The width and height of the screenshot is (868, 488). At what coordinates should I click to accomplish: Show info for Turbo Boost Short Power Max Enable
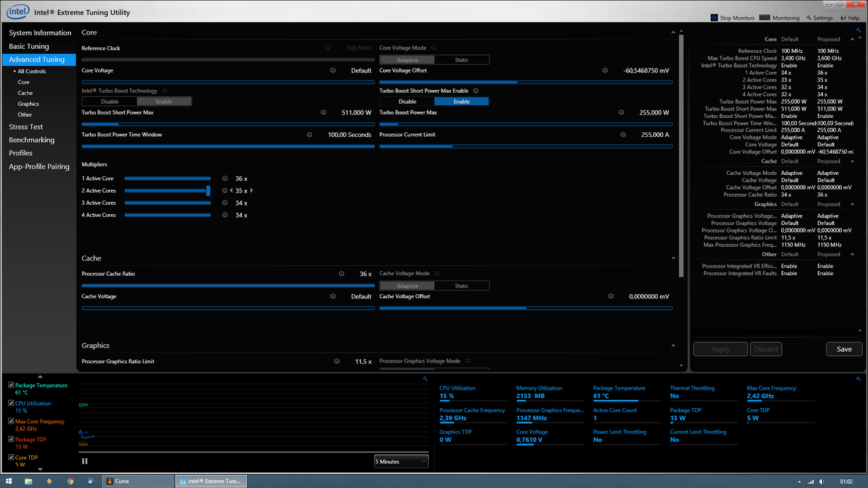click(x=476, y=91)
